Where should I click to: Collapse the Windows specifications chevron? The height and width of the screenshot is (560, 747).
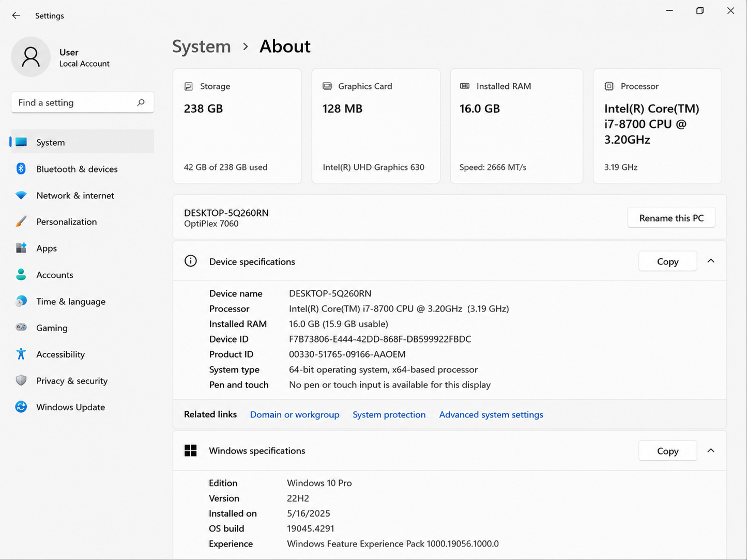pos(711,451)
